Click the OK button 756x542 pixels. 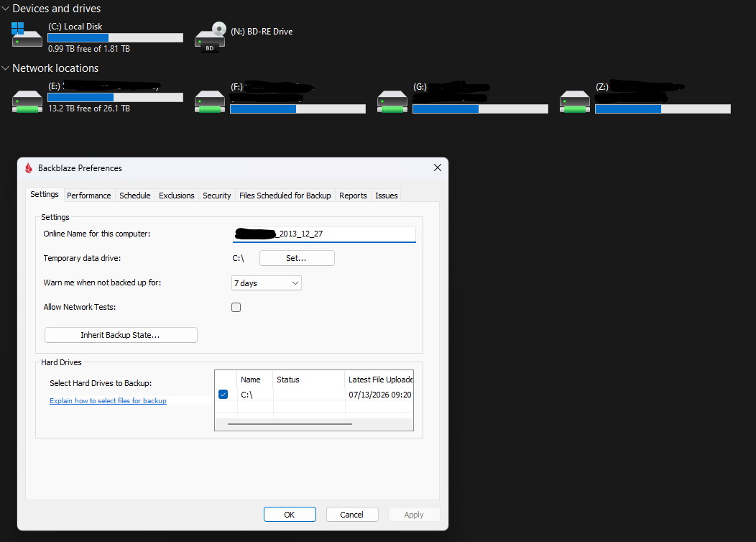click(x=290, y=515)
